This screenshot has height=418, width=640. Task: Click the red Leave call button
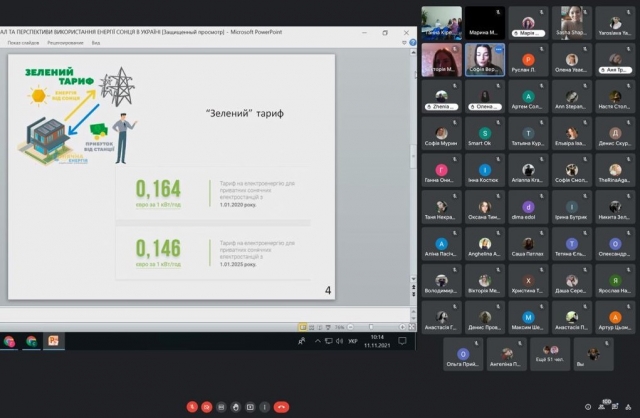coord(281,407)
